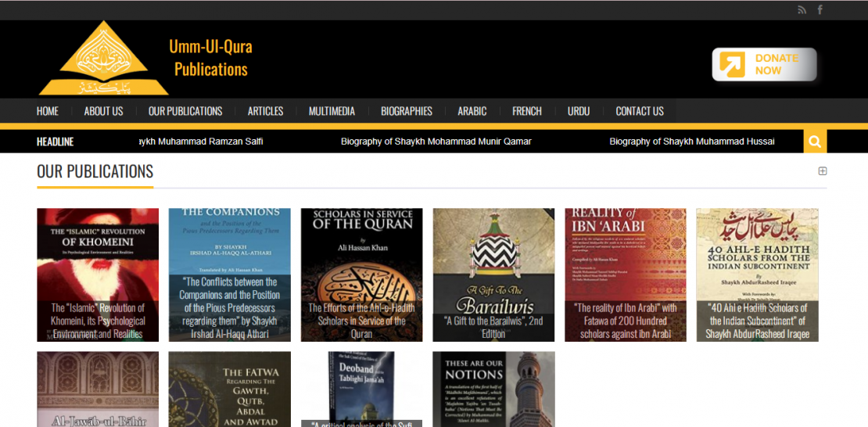Open the About Us menu
This screenshot has width=868, height=427.
(x=103, y=111)
